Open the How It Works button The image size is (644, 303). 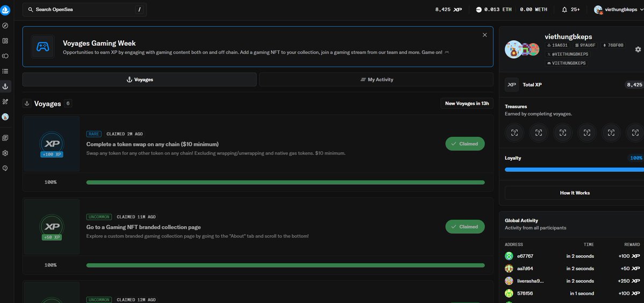(575, 193)
